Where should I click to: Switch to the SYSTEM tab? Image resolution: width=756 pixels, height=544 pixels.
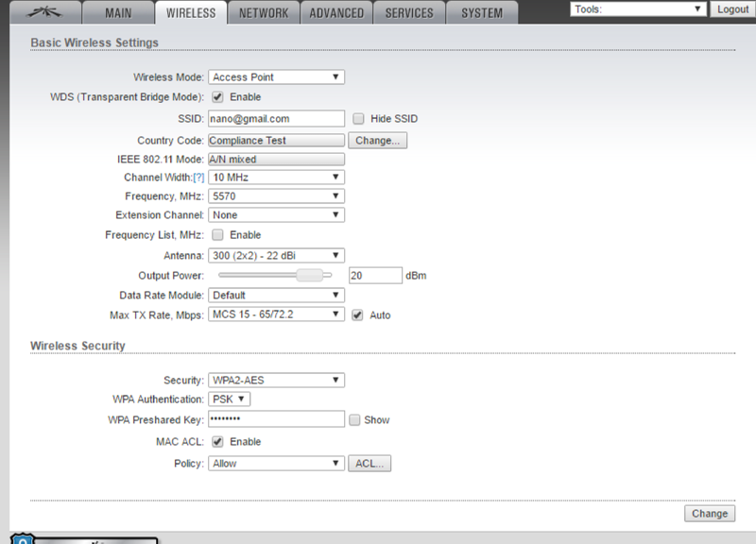482,12
